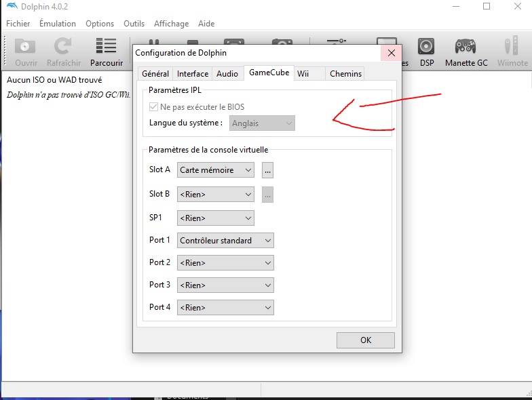Viewport: 532px width, 400px height.
Task: Toggle Ne pas exécuter le BIOS checkbox
Action: (x=153, y=107)
